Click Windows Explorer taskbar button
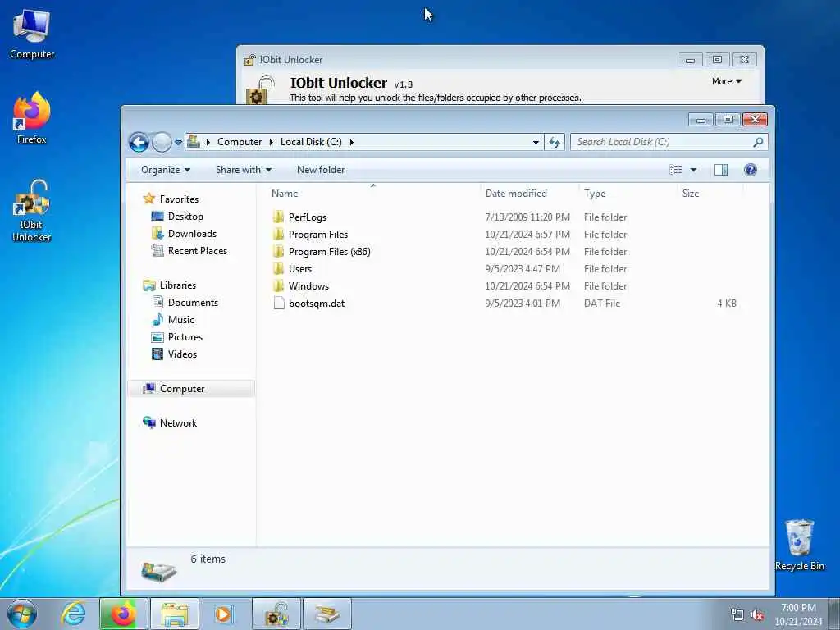Viewport: 840px width, 630px height. click(175, 614)
